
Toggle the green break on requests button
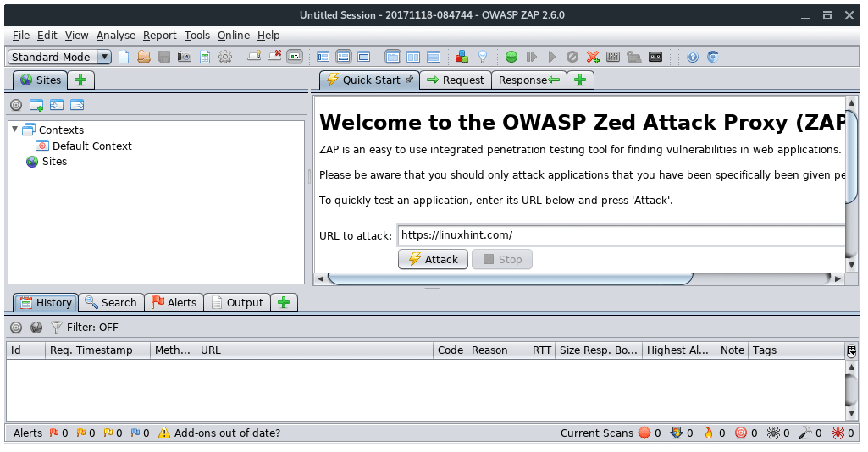click(x=511, y=57)
